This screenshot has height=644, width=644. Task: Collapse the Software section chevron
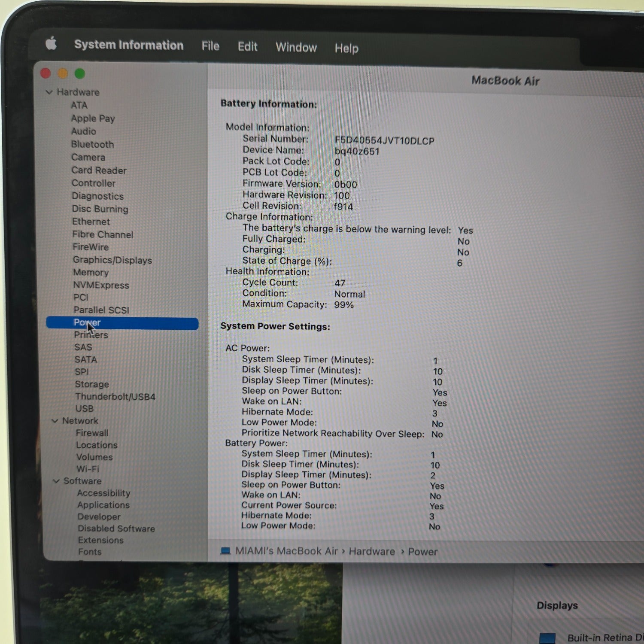click(x=56, y=481)
